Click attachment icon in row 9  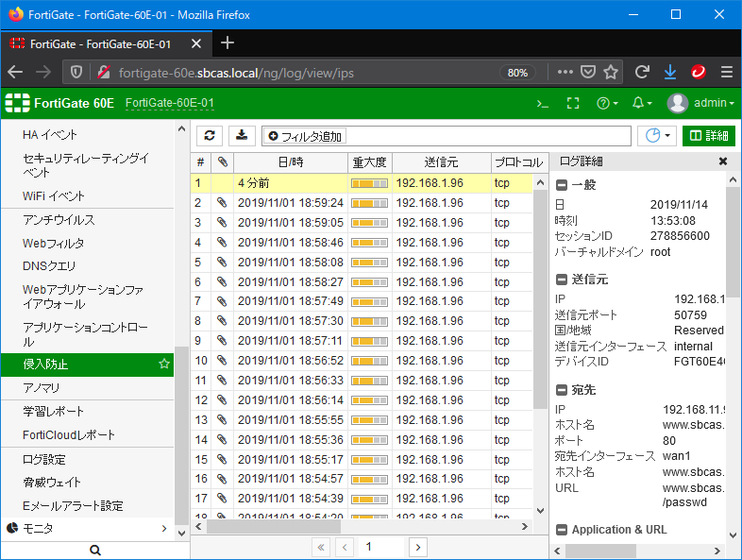point(222,340)
